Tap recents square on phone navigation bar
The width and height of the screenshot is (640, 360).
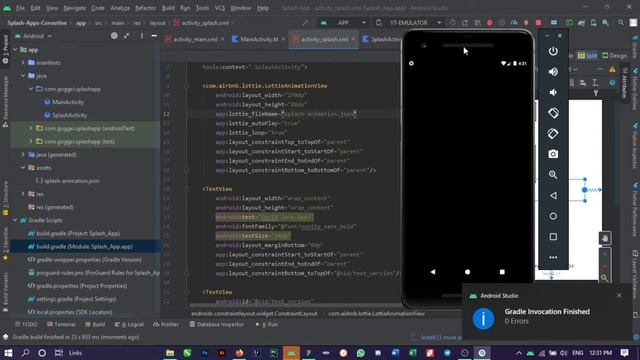point(502,272)
